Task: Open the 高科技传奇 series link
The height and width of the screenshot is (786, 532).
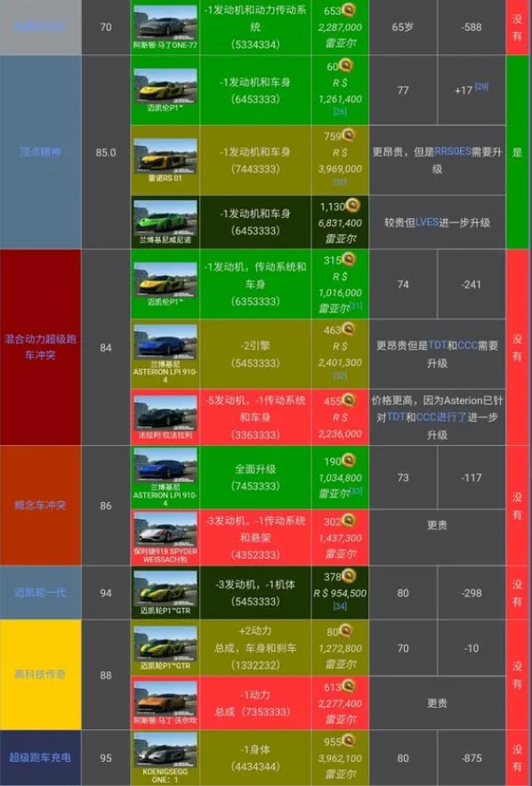Action: pos(40,674)
